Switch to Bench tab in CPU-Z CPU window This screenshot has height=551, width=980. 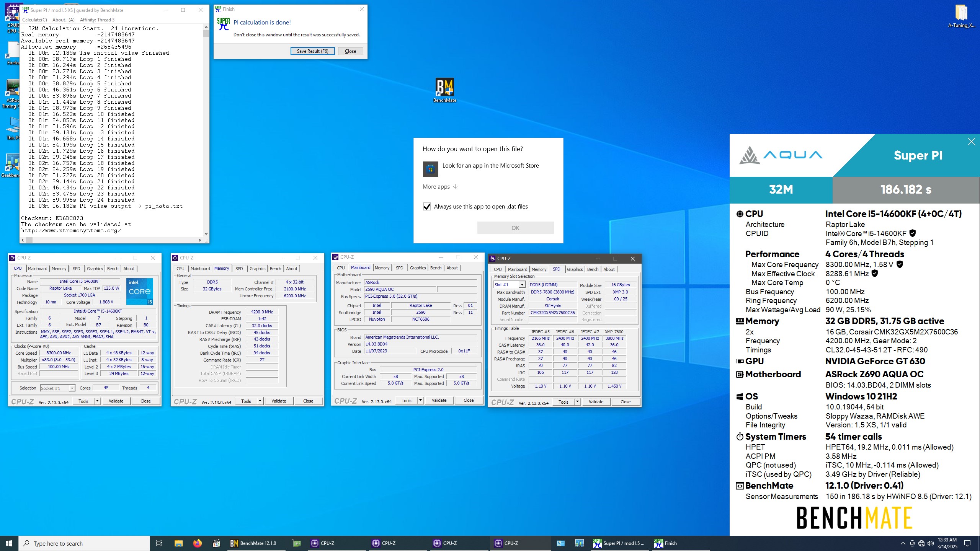[113, 269]
